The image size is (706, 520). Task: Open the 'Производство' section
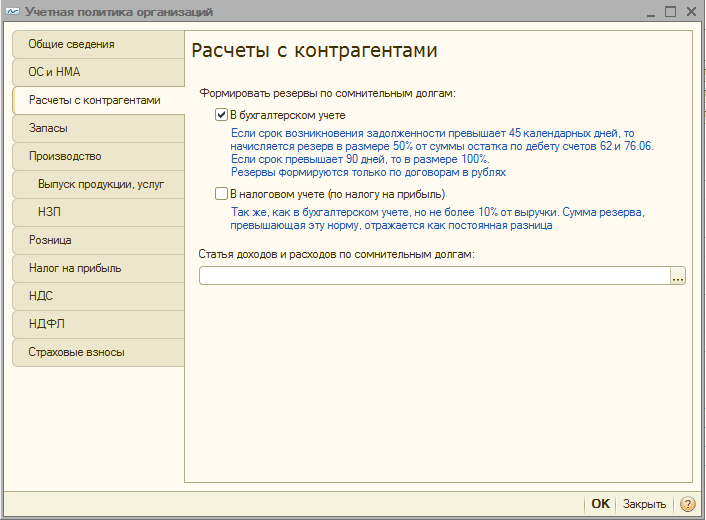click(98, 156)
